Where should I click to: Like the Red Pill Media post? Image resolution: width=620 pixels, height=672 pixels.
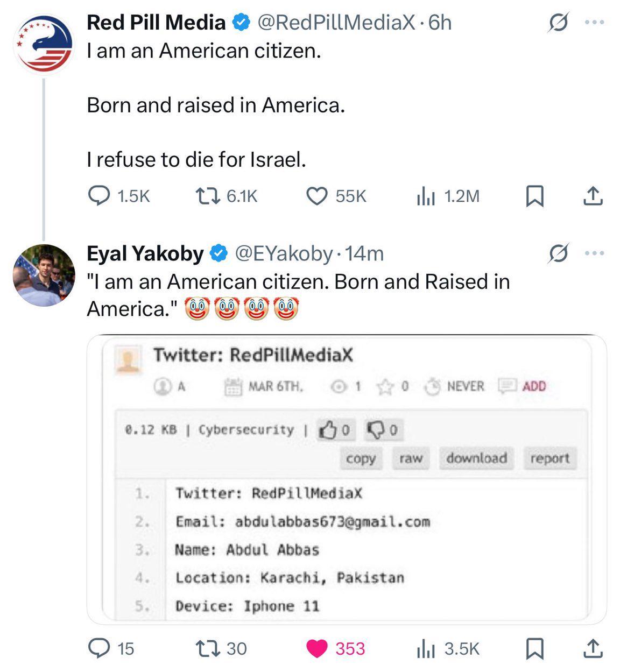point(316,196)
